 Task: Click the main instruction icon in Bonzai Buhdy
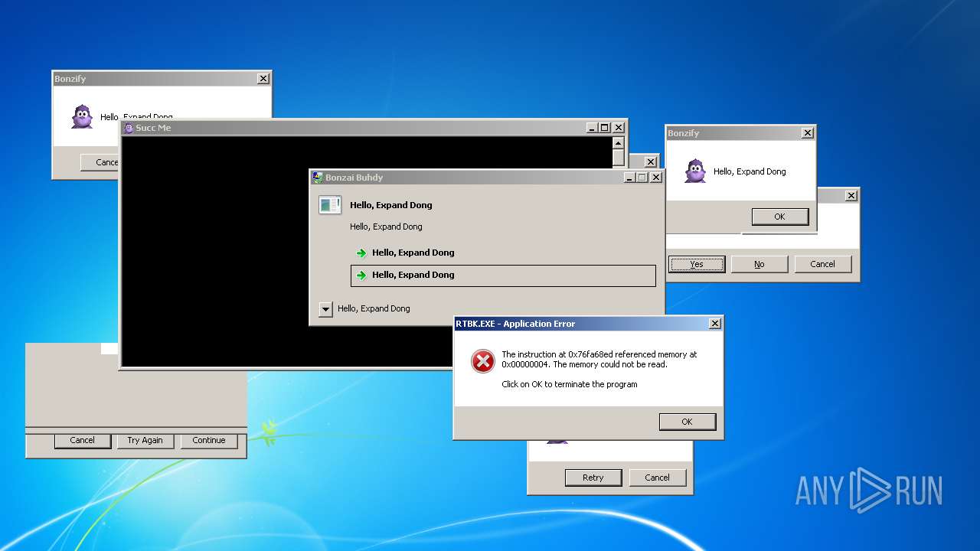pyautogui.click(x=330, y=205)
